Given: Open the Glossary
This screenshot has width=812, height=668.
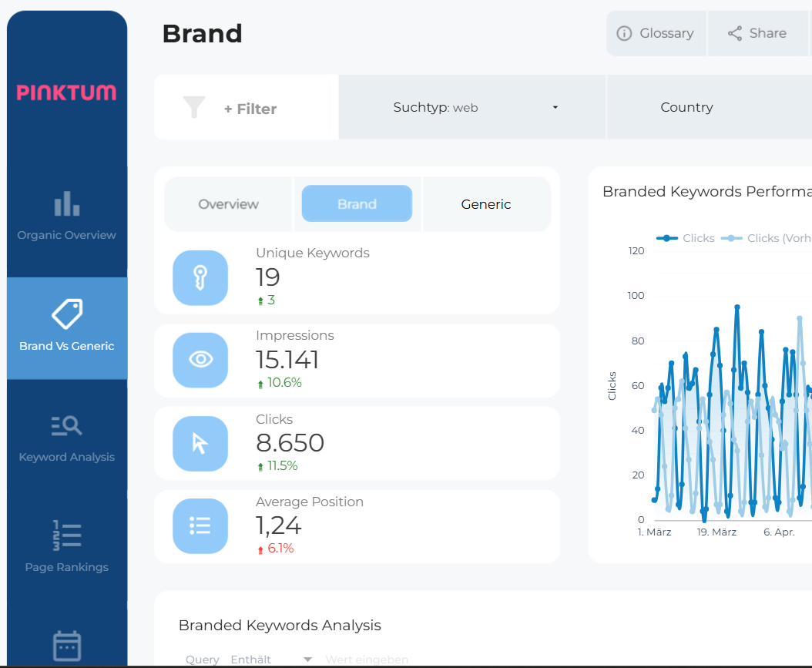Looking at the screenshot, I should (656, 33).
